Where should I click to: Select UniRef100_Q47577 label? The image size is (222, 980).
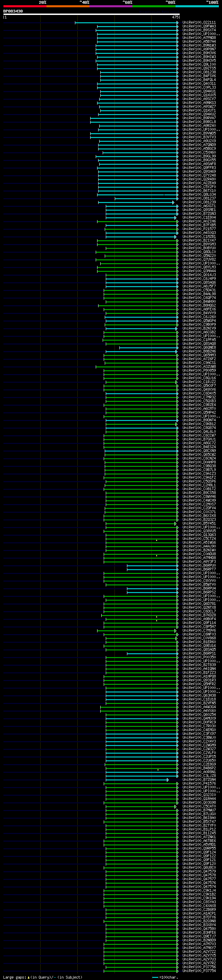coord(199,879)
